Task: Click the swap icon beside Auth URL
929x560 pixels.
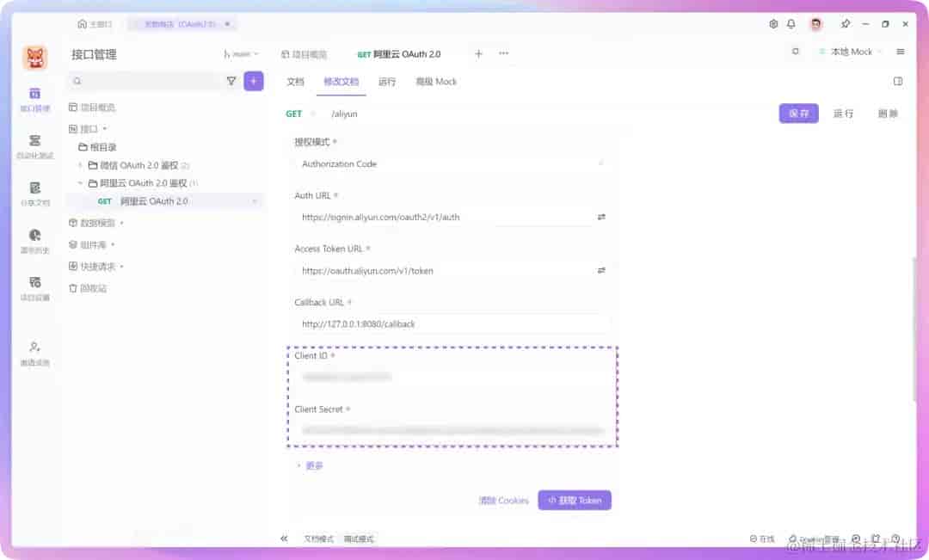Action: pos(601,217)
